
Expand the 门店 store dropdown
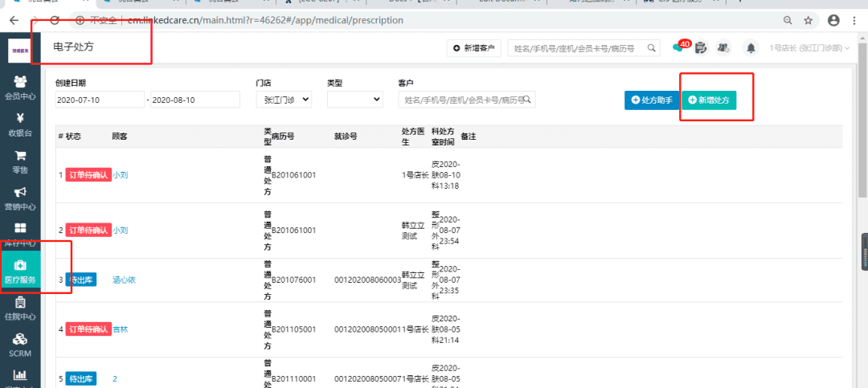[x=284, y=100]
